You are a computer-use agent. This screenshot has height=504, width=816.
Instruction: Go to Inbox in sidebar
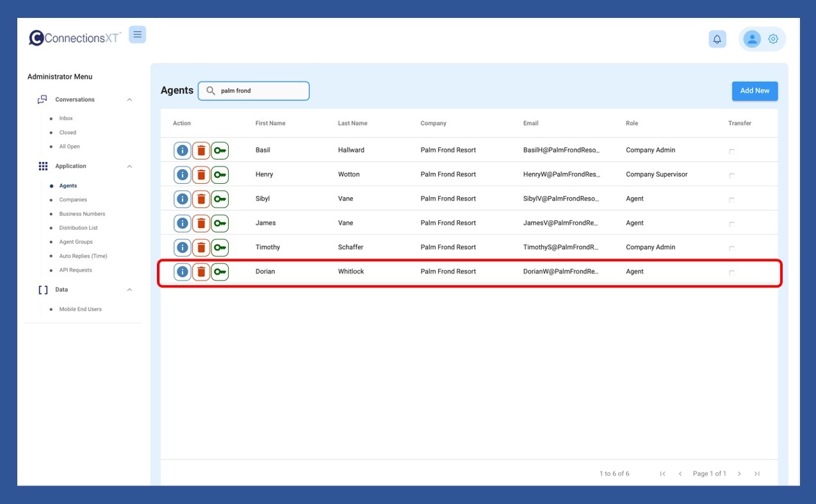point(66,118)
